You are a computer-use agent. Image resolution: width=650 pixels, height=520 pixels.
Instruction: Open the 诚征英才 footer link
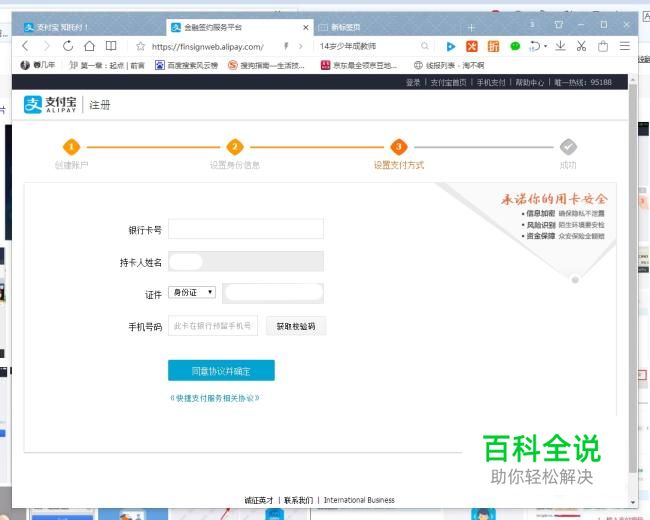point(259,500)
